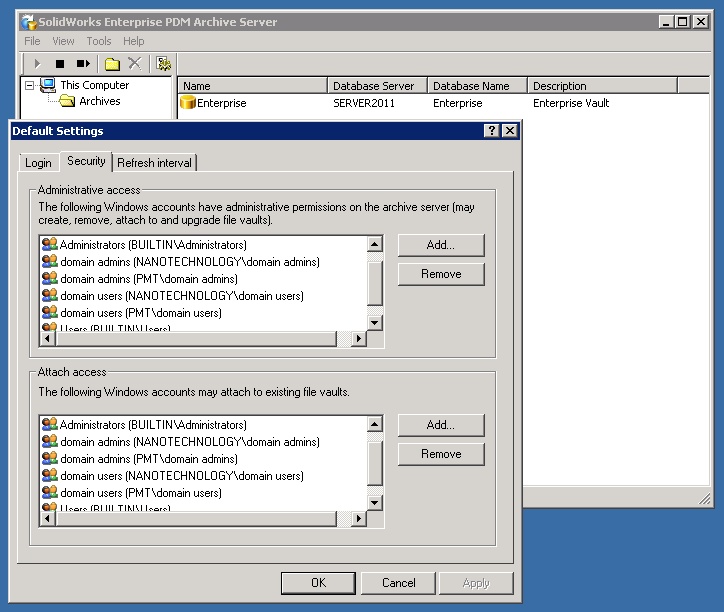Select Administrators (BUILTIN) in Attach access list
This screenshot has width=724, height=612.
pyautogui.click(x=145, y=424)
